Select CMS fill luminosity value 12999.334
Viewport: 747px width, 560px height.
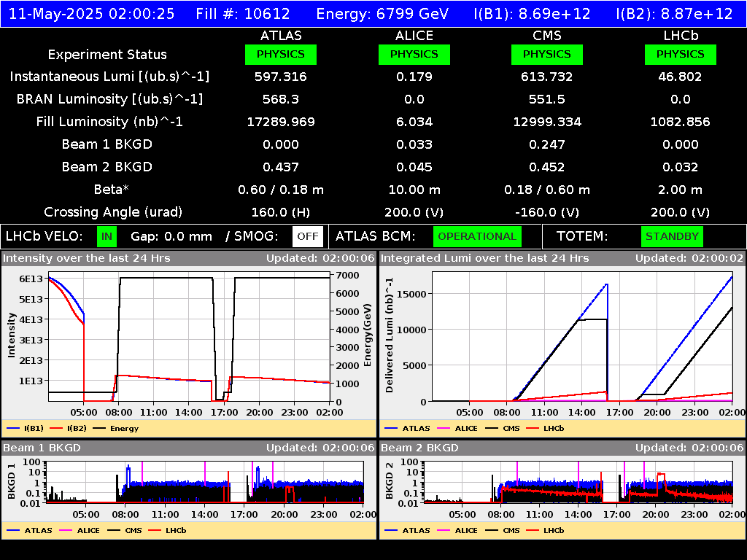click(x=547, y=122)
